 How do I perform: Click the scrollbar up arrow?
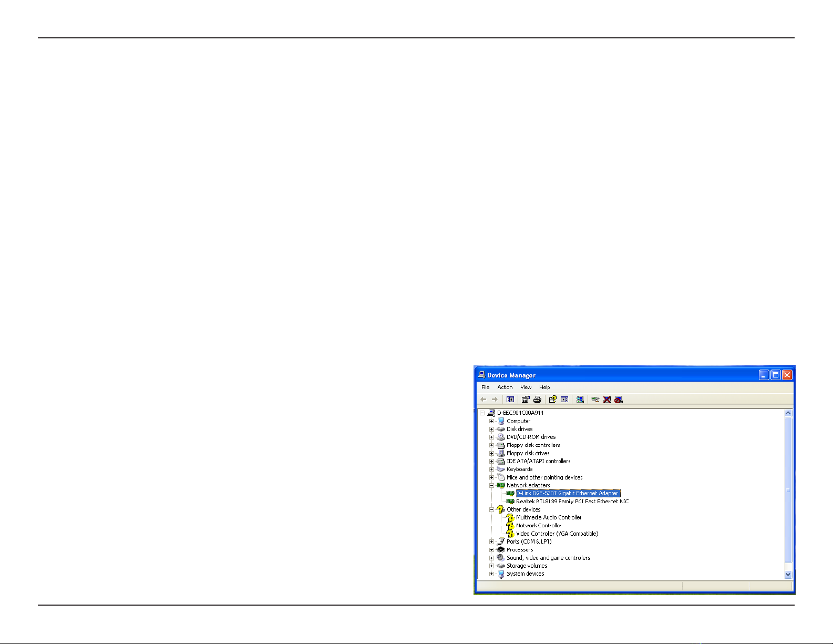point(788,413)
